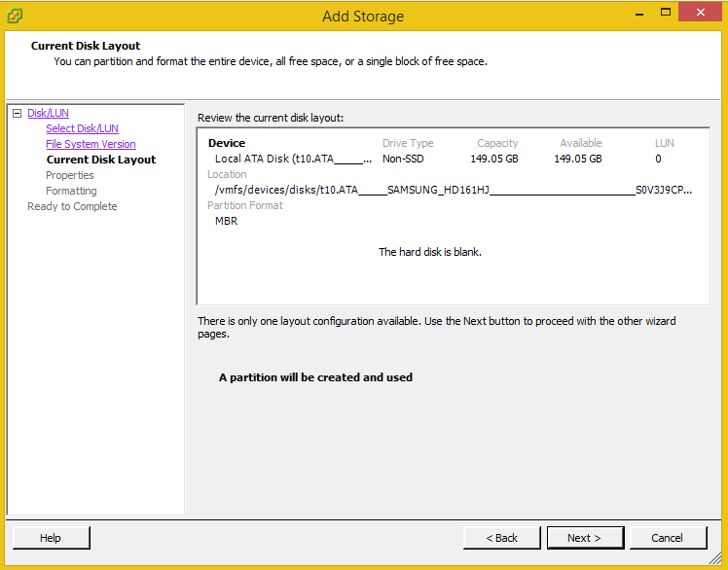Select Current Disk Layout step
728x570 pixels.
click(100, 160)
